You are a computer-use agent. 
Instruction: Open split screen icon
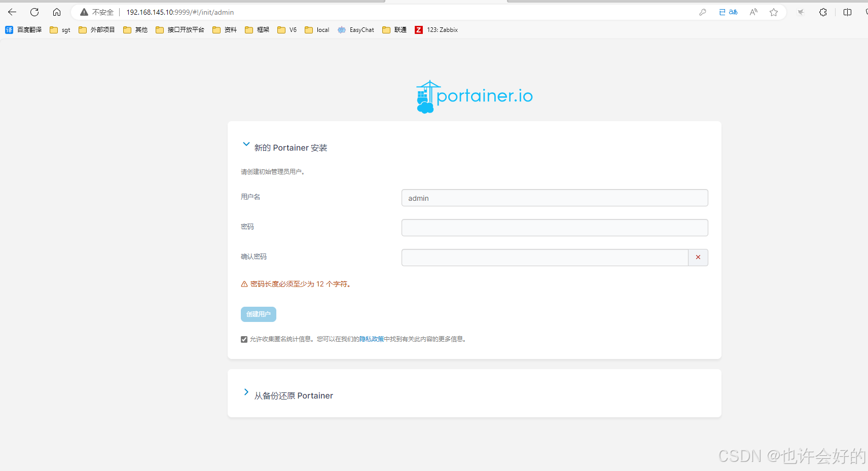[x=847, y=12]
